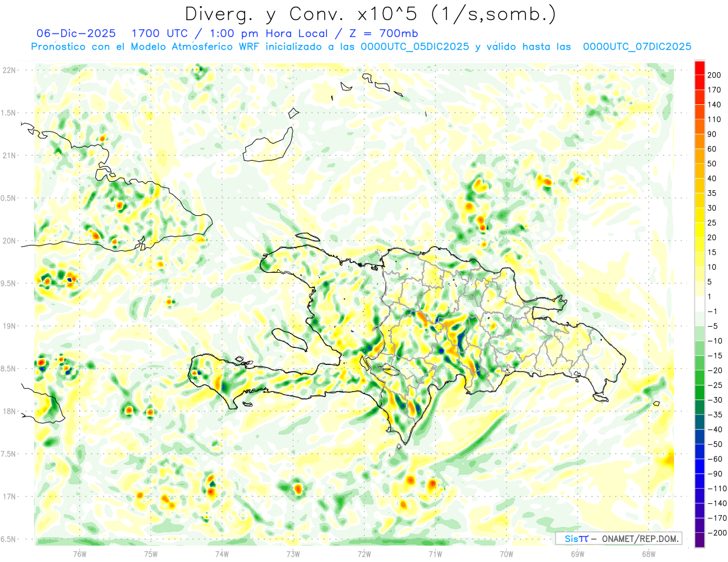This screenshot has height=562, width=728.
Task: Click the '-60' colorbar value
Action: coord(715,459)
